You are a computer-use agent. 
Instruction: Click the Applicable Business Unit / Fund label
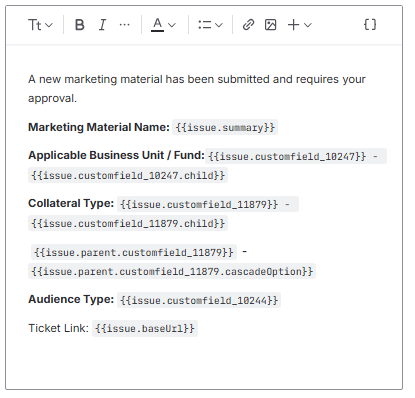coord(116,155)
